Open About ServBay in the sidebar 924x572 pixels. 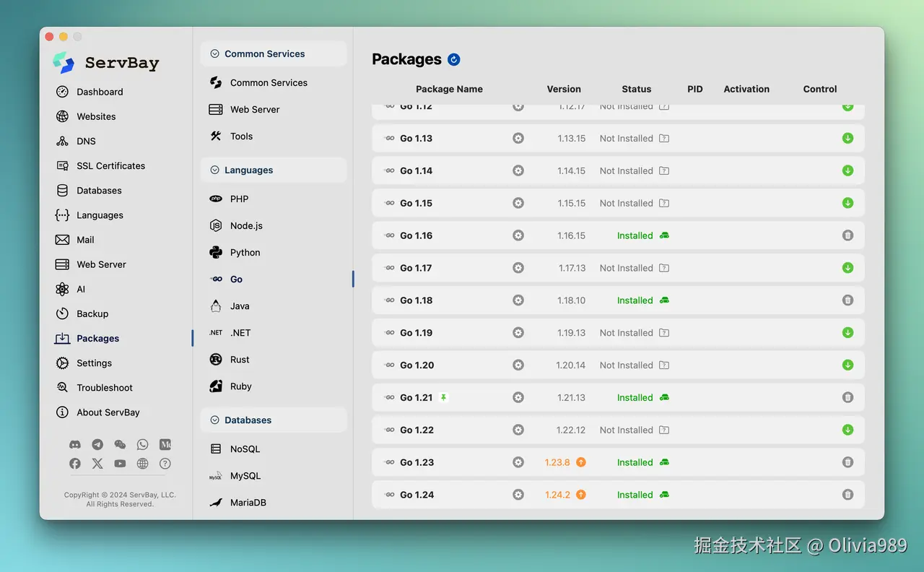click(108, 412)
